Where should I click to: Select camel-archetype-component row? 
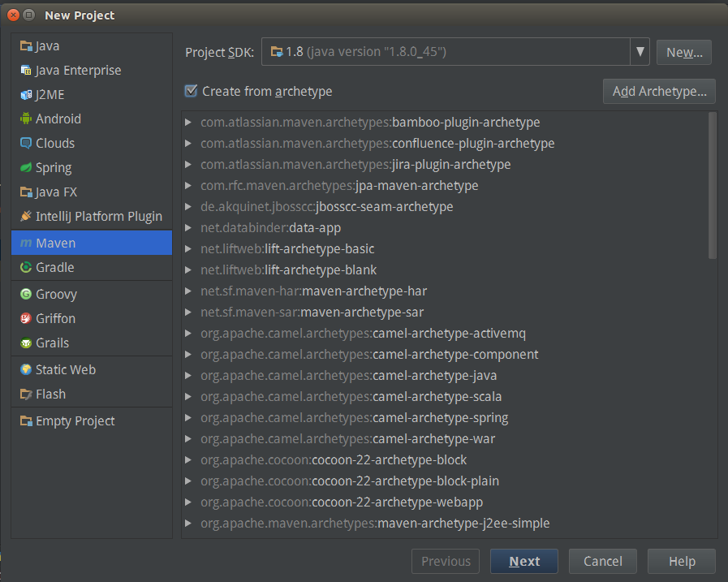click(446, 355)
